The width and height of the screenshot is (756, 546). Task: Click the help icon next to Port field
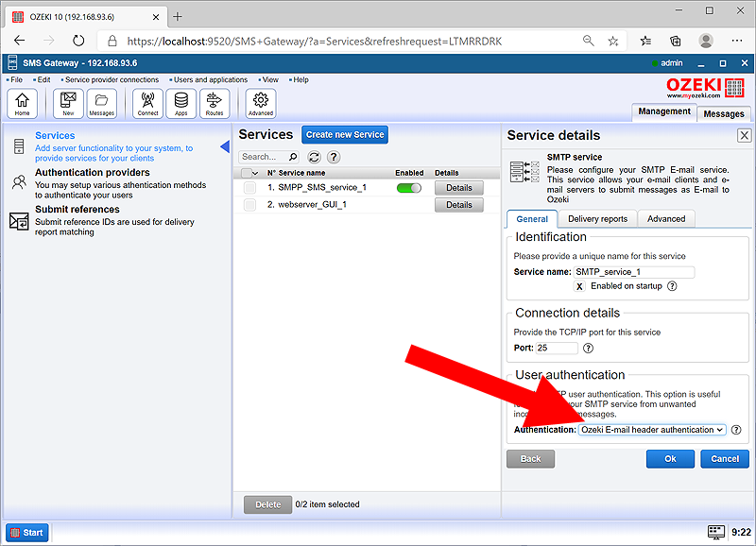(x=588, y=348)
